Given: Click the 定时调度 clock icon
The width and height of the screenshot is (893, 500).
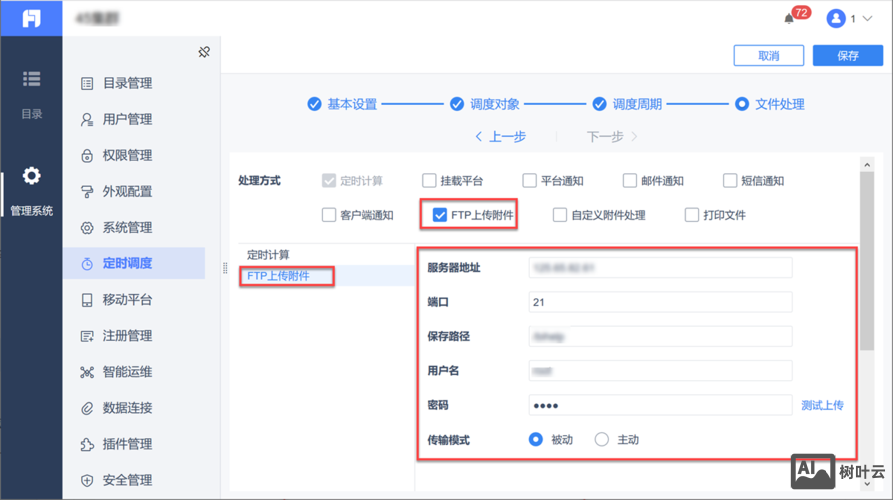Looking at the screenshot, I should click(87, 264).
